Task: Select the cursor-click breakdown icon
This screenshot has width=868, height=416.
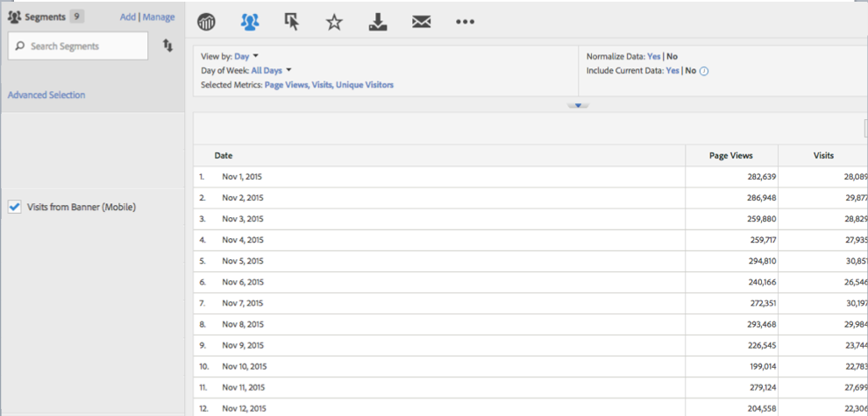Action: pyautogui.click(x=292, y=23)
